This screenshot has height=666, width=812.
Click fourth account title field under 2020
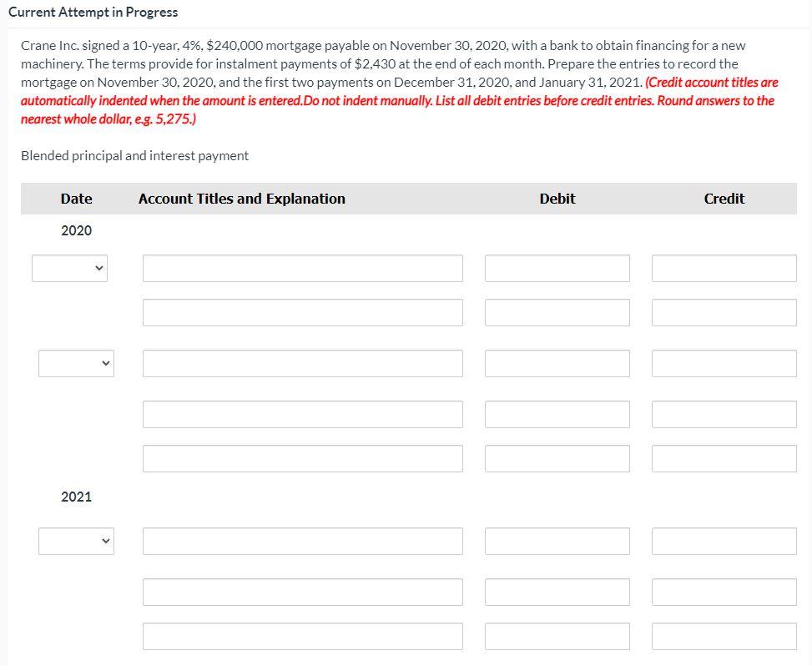pos(303,414)
